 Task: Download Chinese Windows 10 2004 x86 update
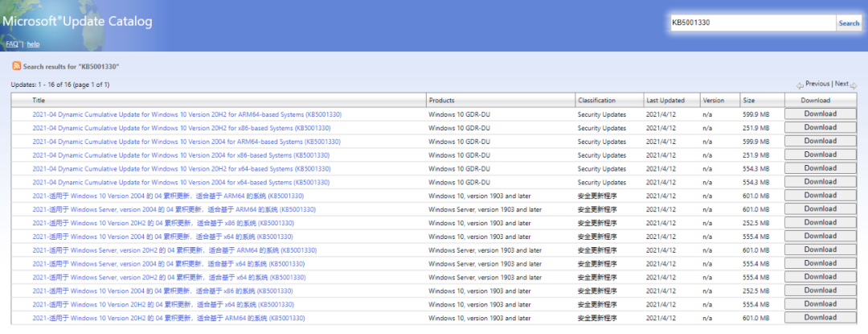point(820,291)
